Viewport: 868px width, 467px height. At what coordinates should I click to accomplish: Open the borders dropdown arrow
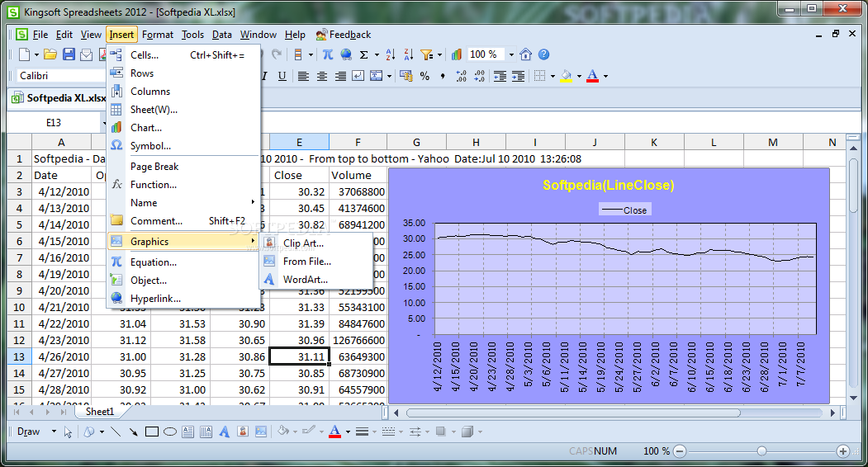(x=553, y=76)
